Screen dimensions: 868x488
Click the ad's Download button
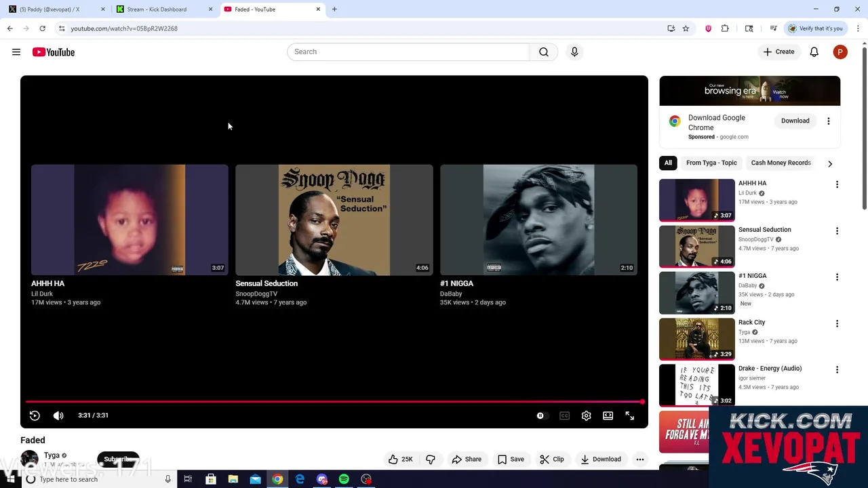[x=795, y=121]
